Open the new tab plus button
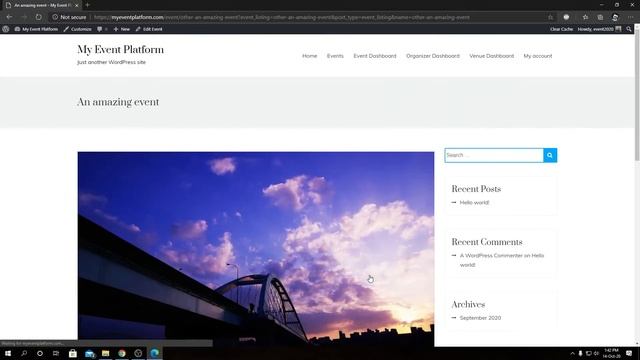The image size is (640, 360). (87, 5)
